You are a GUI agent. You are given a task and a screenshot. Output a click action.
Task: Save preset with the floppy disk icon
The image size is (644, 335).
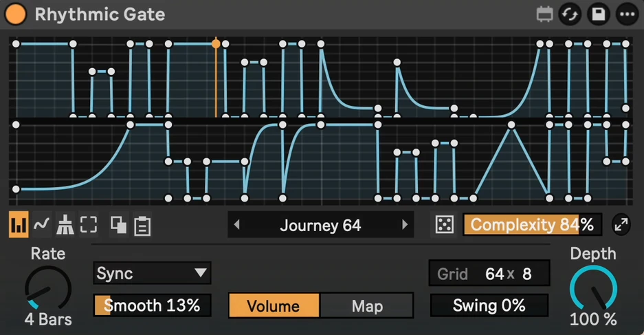[599, 14]
